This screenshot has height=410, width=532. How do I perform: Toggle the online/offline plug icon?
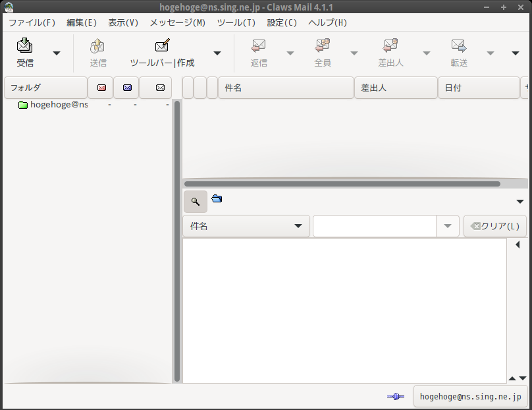tap(396, 396)
